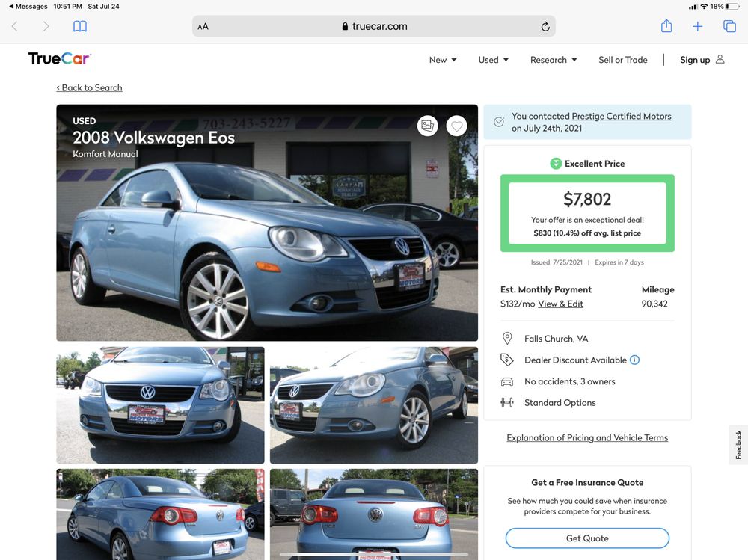Open the Prestige Certified Motors link
748x560 pixels.
click(x=621, y=117)
